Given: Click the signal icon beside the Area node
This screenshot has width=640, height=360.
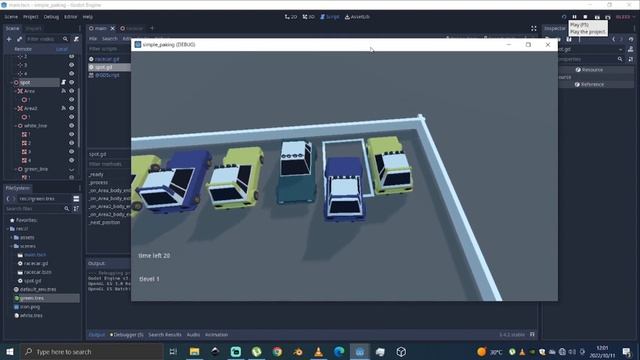Looking at the screenshot, I should point(63,91).
